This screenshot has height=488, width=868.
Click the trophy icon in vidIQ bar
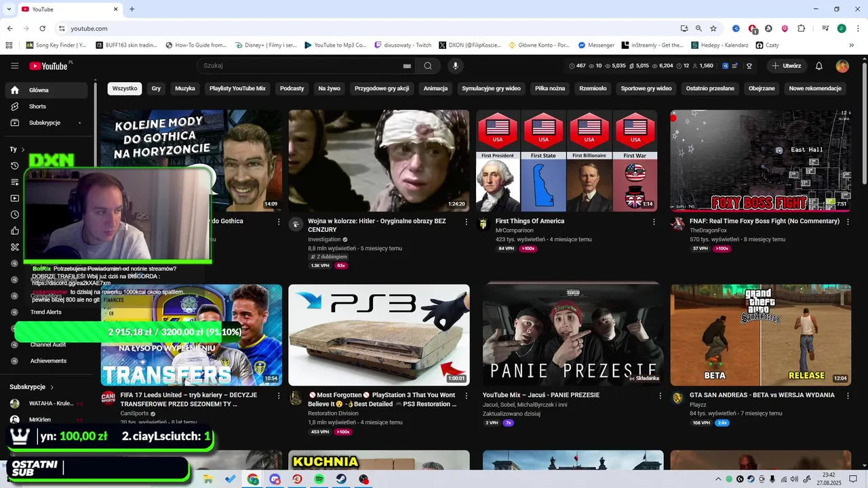749,66
